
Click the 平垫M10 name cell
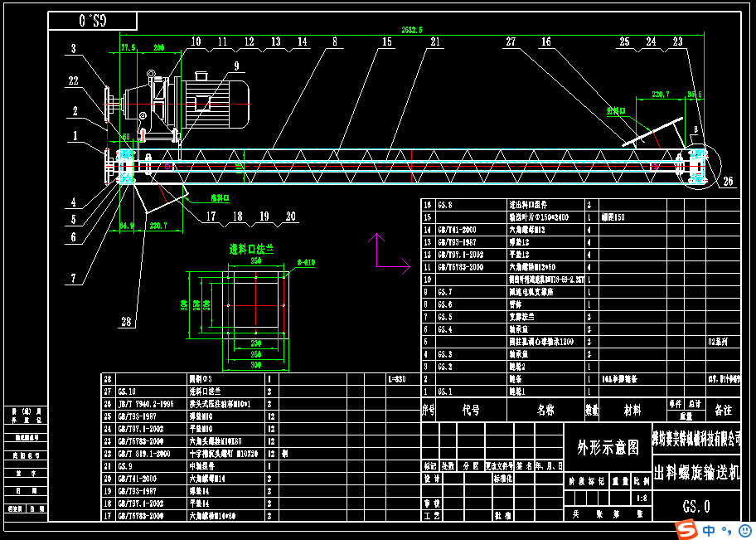tap(201, 429)
